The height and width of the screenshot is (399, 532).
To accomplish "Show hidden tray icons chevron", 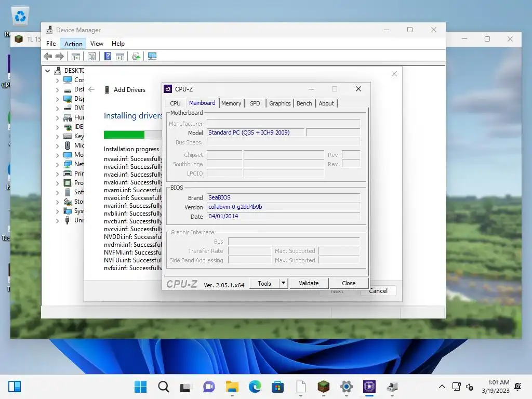I will click(x=442, y=387).
